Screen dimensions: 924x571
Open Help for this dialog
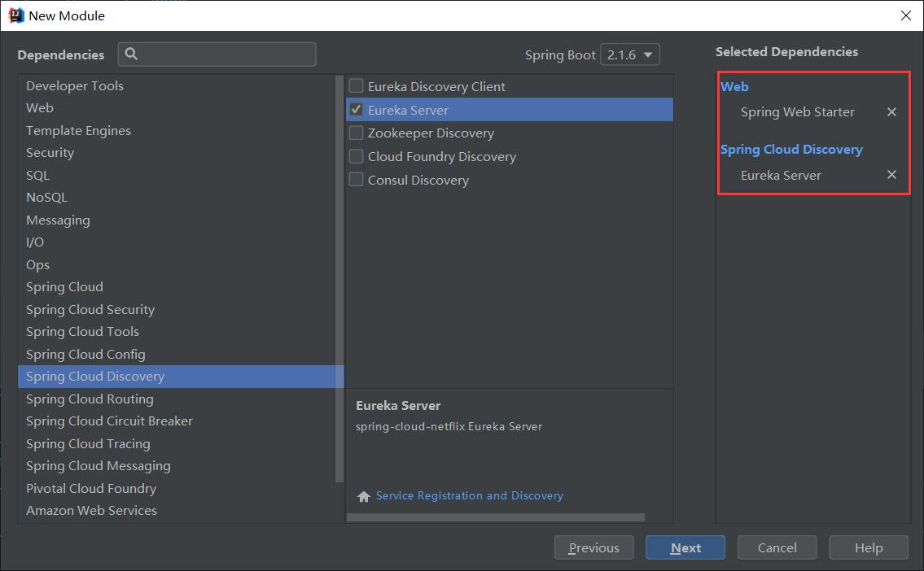869,547
